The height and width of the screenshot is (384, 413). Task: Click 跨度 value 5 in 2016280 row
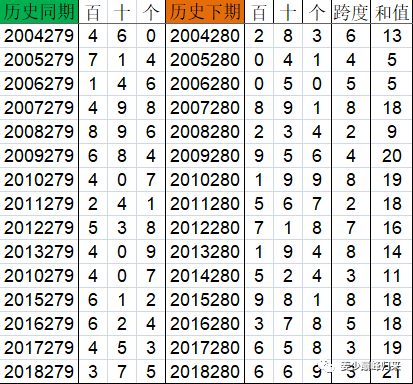(x=351, y=324)
